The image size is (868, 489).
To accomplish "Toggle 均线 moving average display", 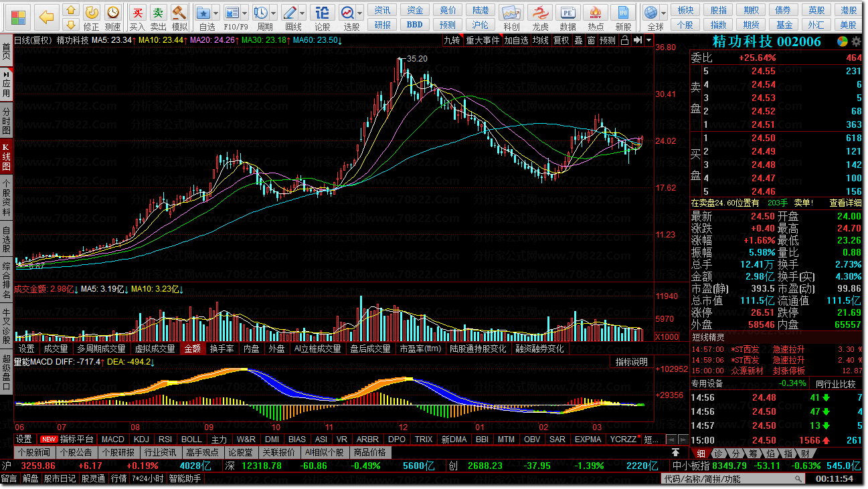I will pos(541,40).
